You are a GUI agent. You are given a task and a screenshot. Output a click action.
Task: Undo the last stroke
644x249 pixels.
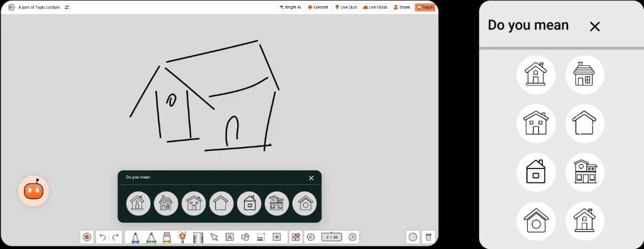coord(103,237)
